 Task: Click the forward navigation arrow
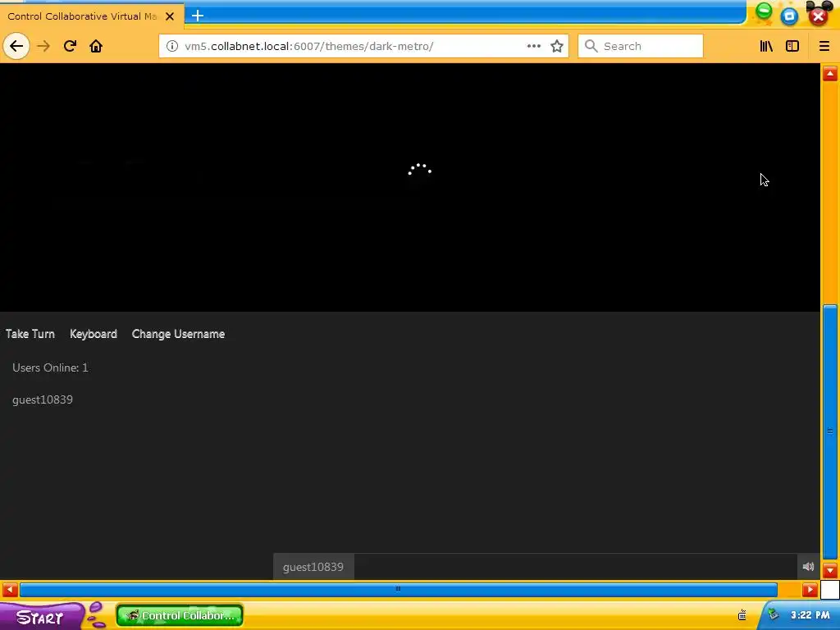[43, 46]
